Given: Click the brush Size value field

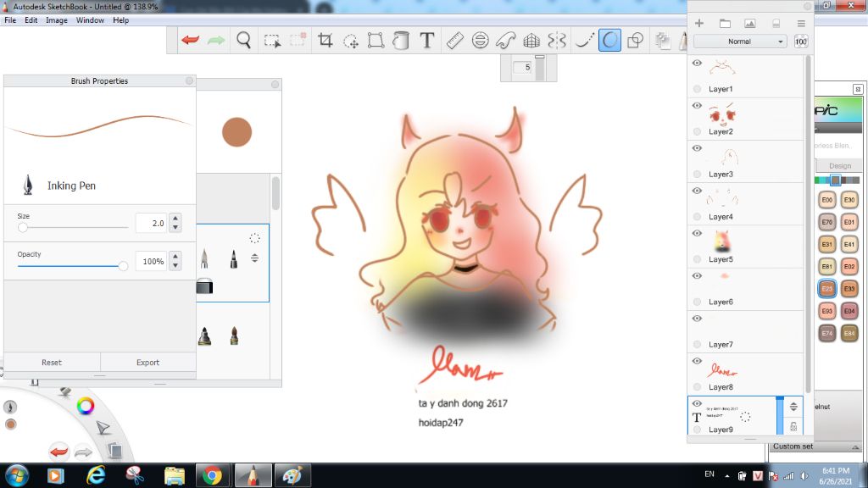Looking at the screenshot, I should (x=151, y=223).
